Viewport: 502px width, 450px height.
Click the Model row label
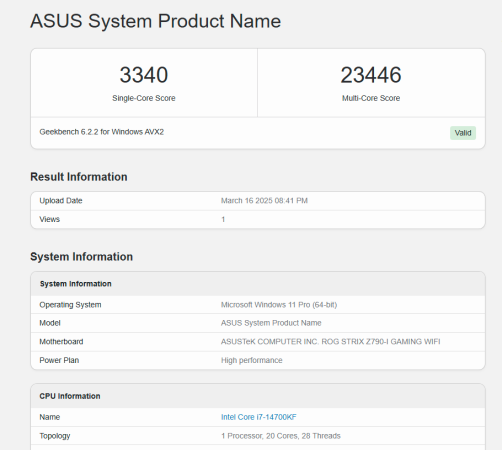point(50,323)
